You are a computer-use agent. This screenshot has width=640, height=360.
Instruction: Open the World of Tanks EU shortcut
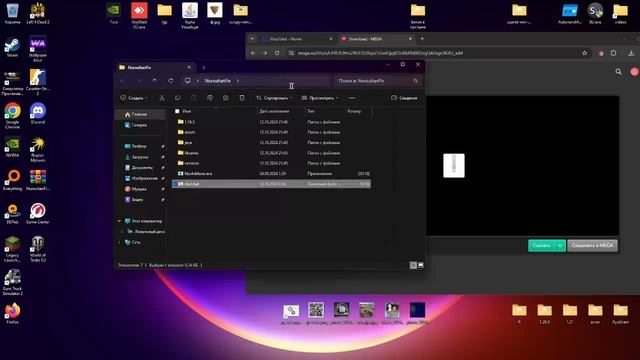pyautogui.click(x=38, y=249)
